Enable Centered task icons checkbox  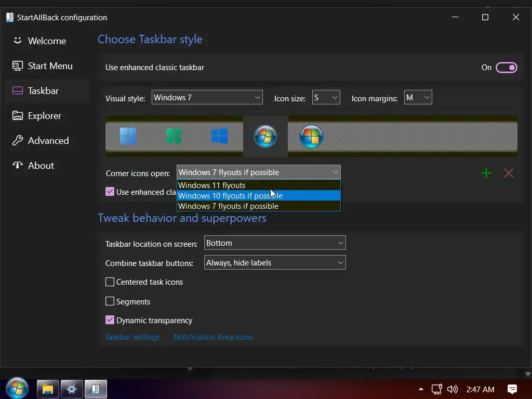pos(110,282)
